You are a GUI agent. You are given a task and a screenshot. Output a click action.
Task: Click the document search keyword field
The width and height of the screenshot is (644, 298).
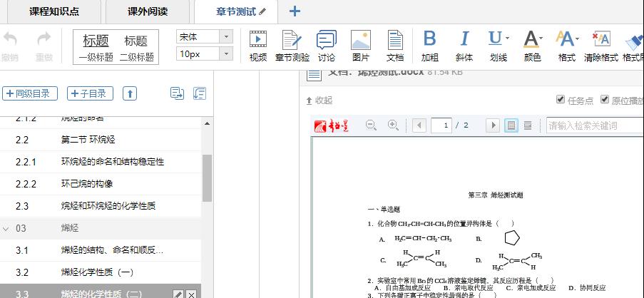(x=592, y=125)
